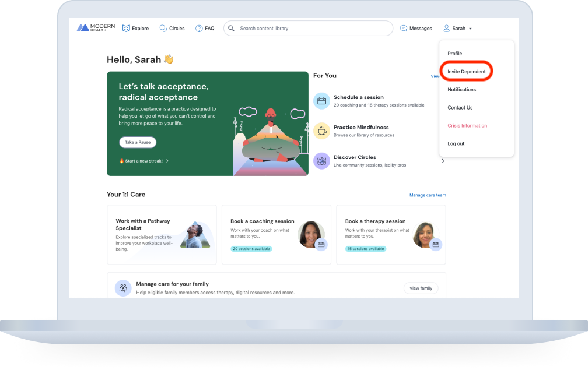Click the Search content library field

(x=308, y=29)
